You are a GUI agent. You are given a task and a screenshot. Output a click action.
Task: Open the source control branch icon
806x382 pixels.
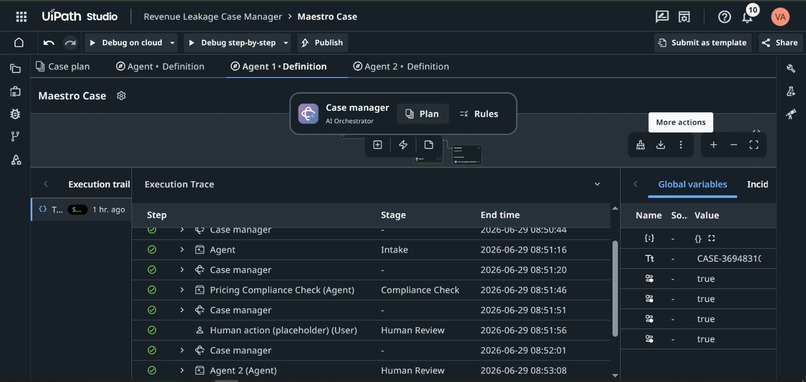(15, 137)
